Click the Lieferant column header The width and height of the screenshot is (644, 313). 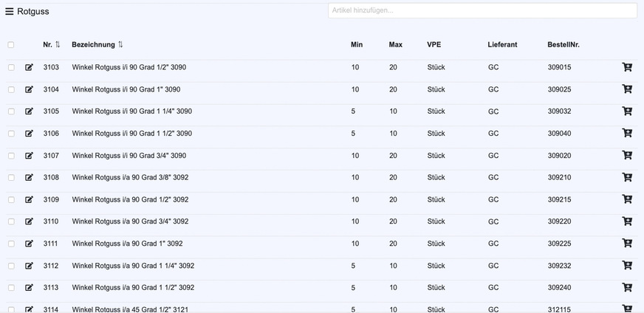(x=502, y=45)
